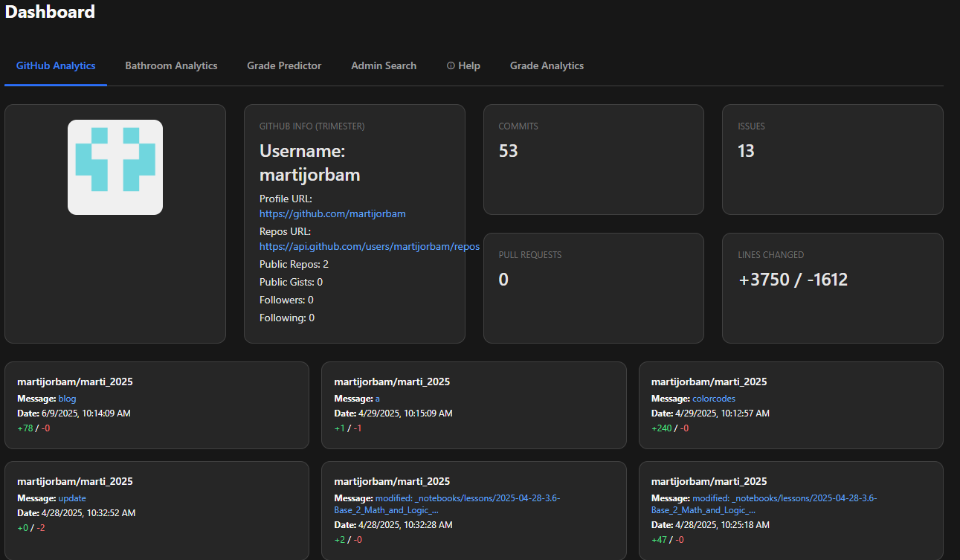Click the lines changed value +3750 / -1612
This screenshot has height=560, width=960.
tap(793, 280)
